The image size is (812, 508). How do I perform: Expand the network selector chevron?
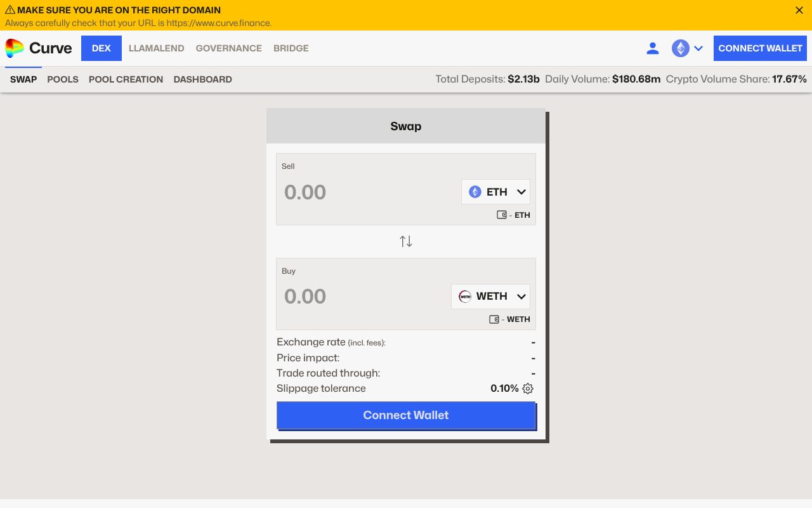pyautogui.click(x=698, y=48)
